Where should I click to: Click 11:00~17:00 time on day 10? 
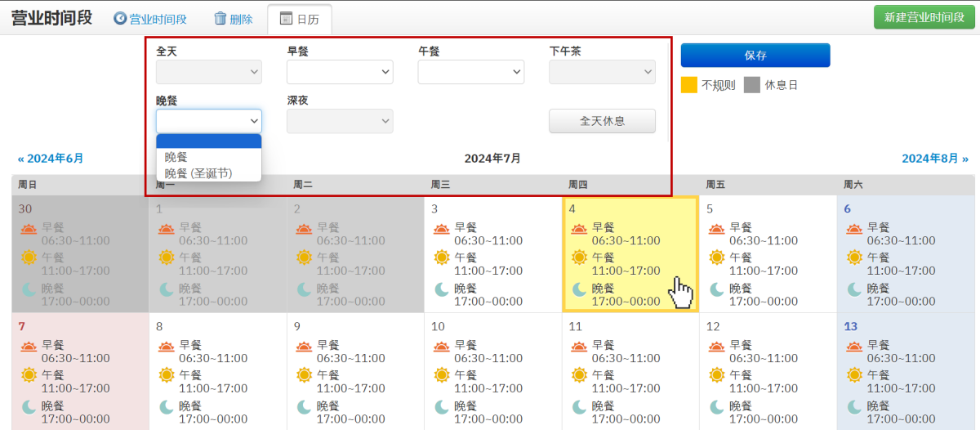coord(488,389)
